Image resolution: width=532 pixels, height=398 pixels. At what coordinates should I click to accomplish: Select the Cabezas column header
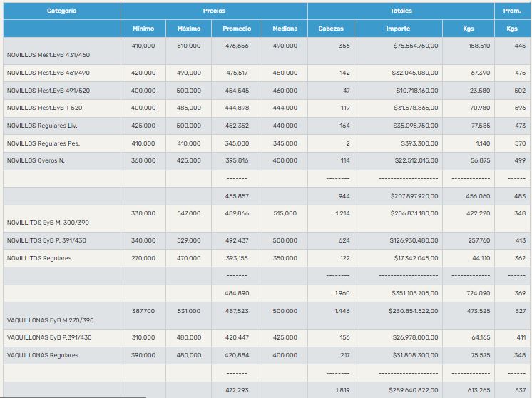click(331, 29)
